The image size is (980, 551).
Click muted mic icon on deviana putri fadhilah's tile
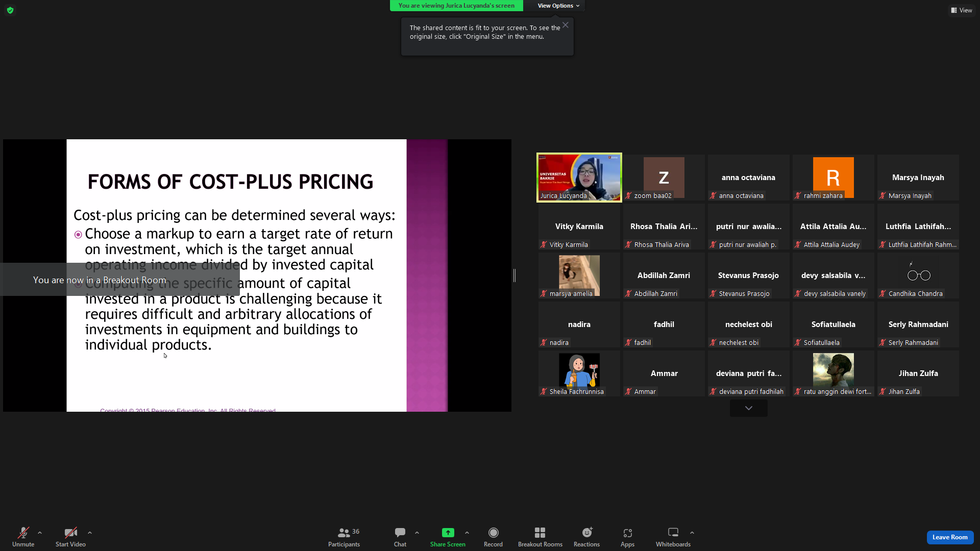click(x=714, y=392)
